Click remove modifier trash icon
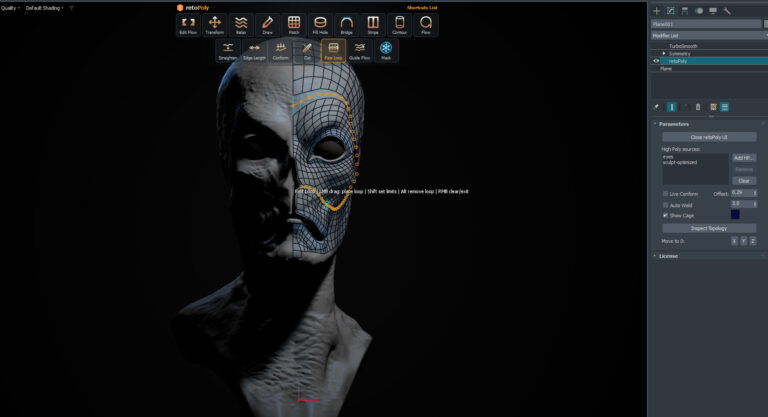 [698, 107]
